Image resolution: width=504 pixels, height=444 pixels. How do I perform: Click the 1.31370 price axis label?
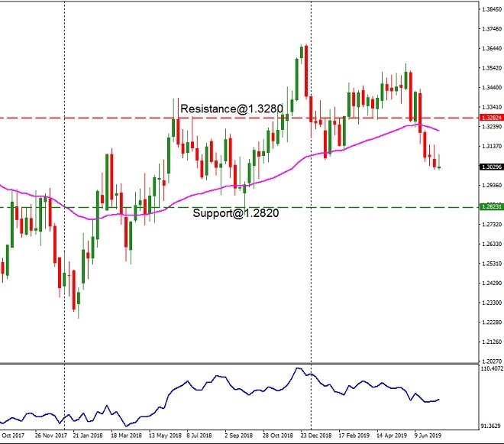click(492, 147)
